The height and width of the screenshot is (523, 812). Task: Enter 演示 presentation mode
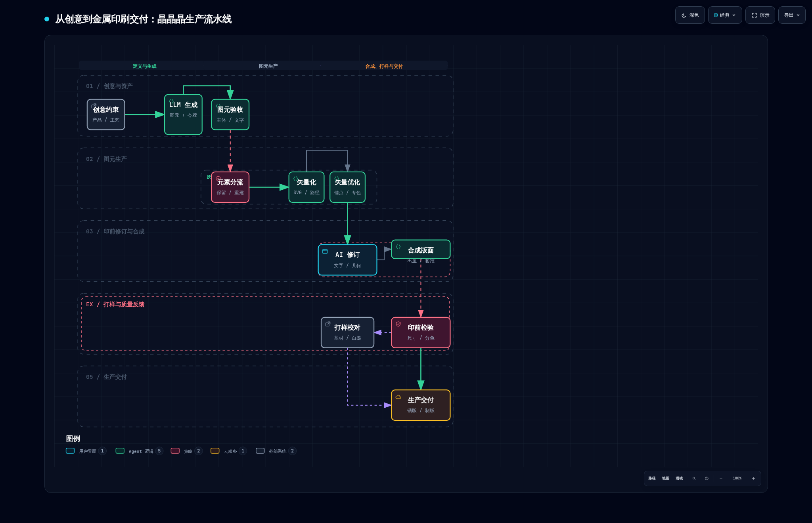760,15
